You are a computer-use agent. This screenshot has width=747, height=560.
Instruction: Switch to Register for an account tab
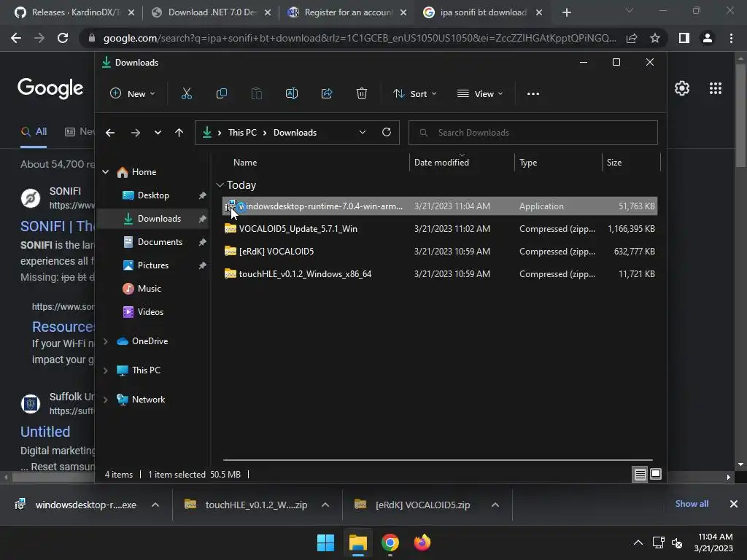[347, 12]
